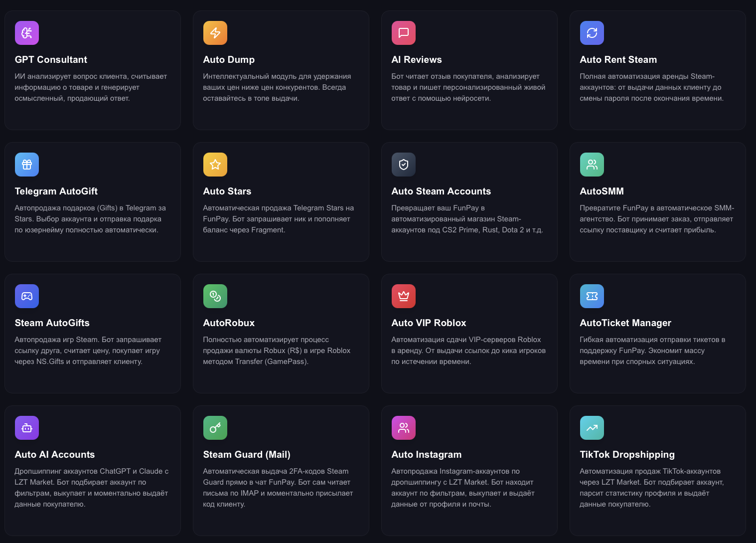Click the GPT Consultant brain icon
Image resolution: width=756 pixels, height=543 pixels.
point(27,33)
